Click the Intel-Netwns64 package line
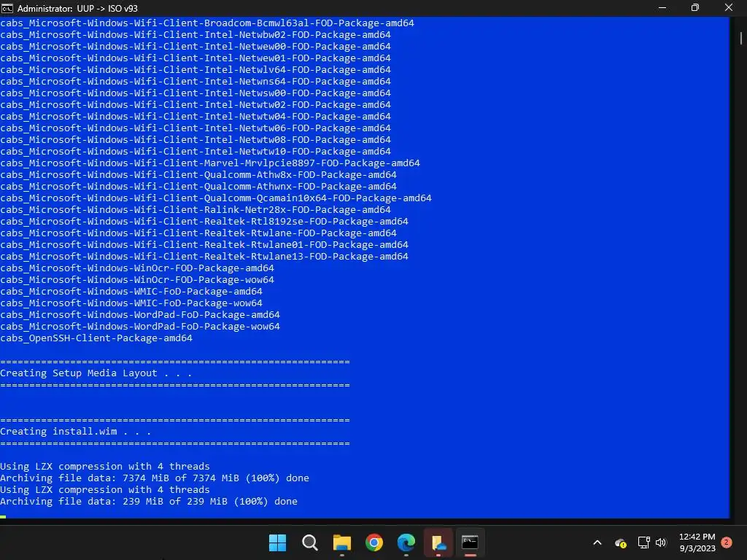The width and height of the screenshot is (747, 560). click(x=196, y=82)
